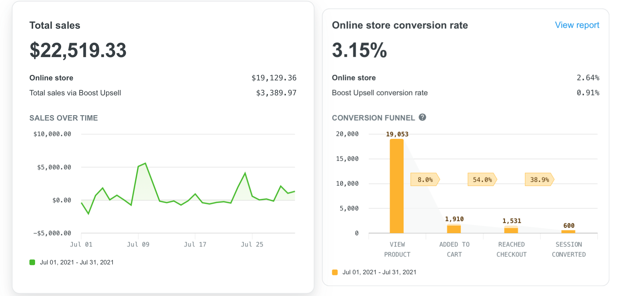Click the 38.9% funnel rate tag

pos(540,180)
